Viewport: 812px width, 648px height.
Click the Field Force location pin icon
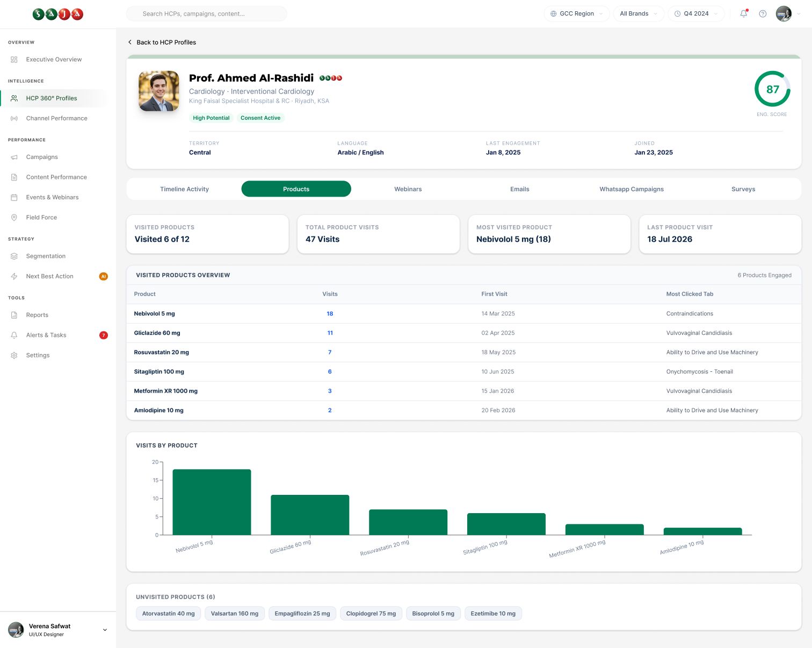15,218
